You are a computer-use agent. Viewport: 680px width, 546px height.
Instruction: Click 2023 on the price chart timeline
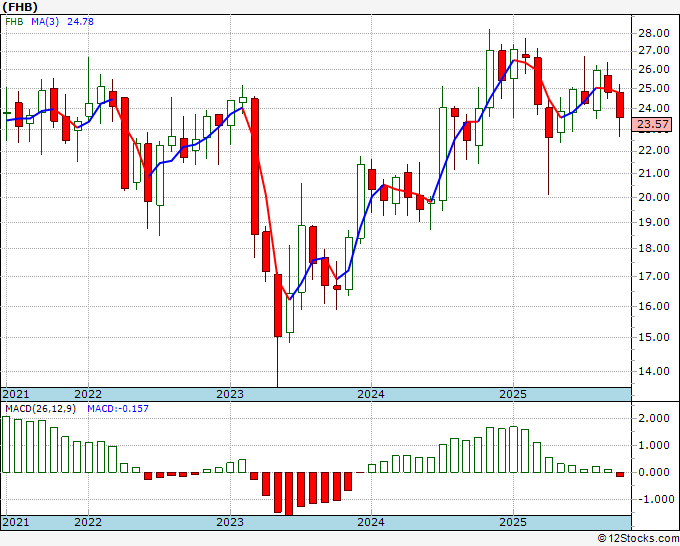click(230, 394)
